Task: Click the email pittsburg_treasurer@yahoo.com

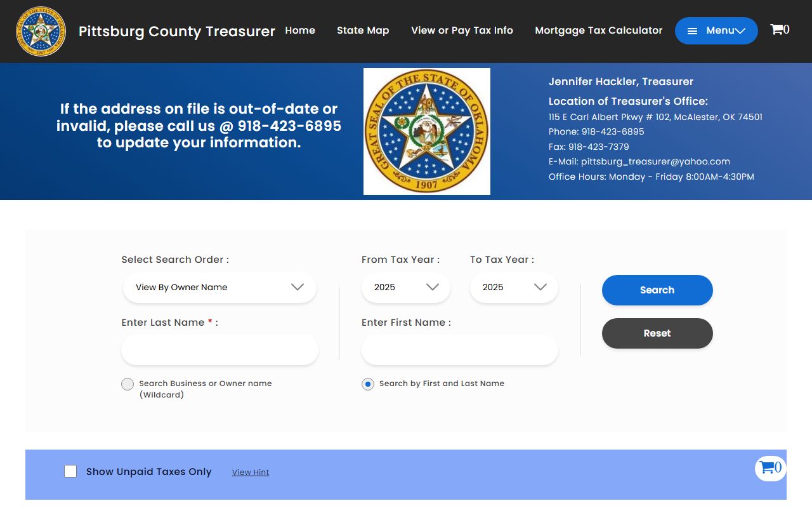Action: click(655, 161)
